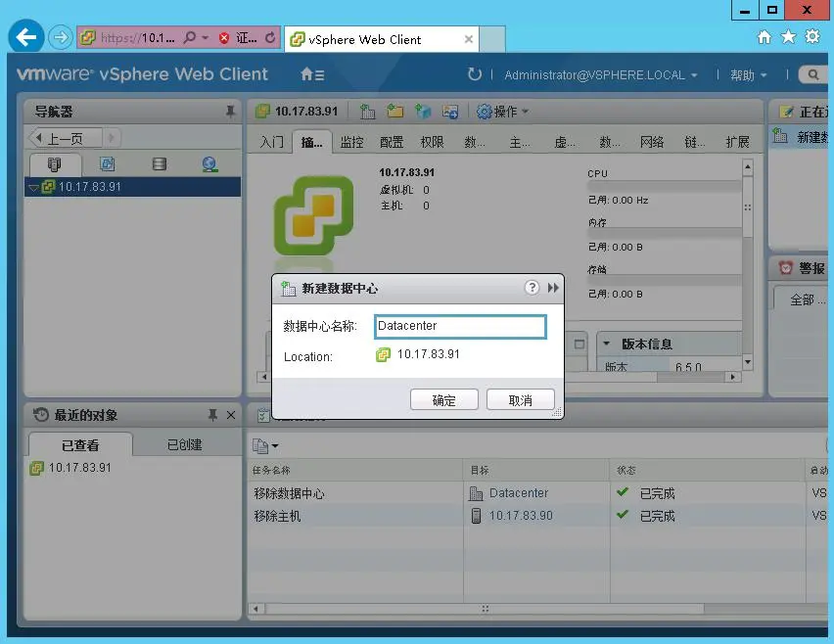Viewport: 834px width, 644px height.
Task: Click the fourth toolbar icon before 操作
Action: coord(450,112)
